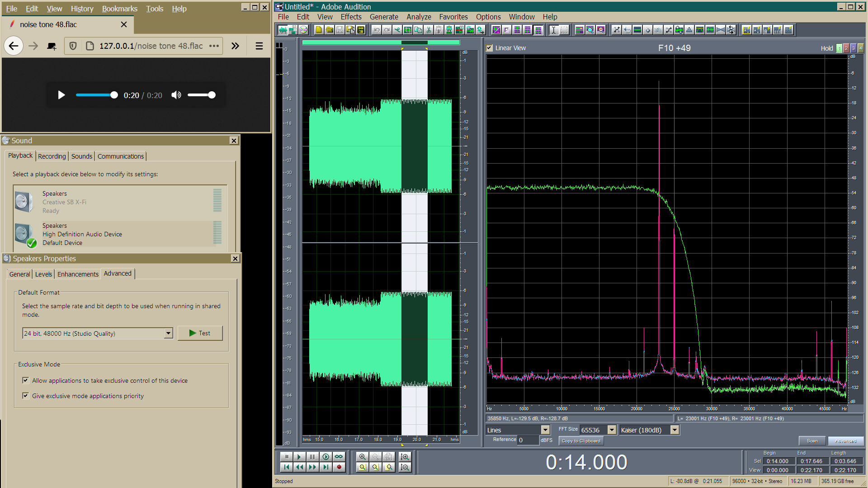Open the Lines display style dropdown
The width and height of the screenshot is (868, 488).
(x=545, y=430)
